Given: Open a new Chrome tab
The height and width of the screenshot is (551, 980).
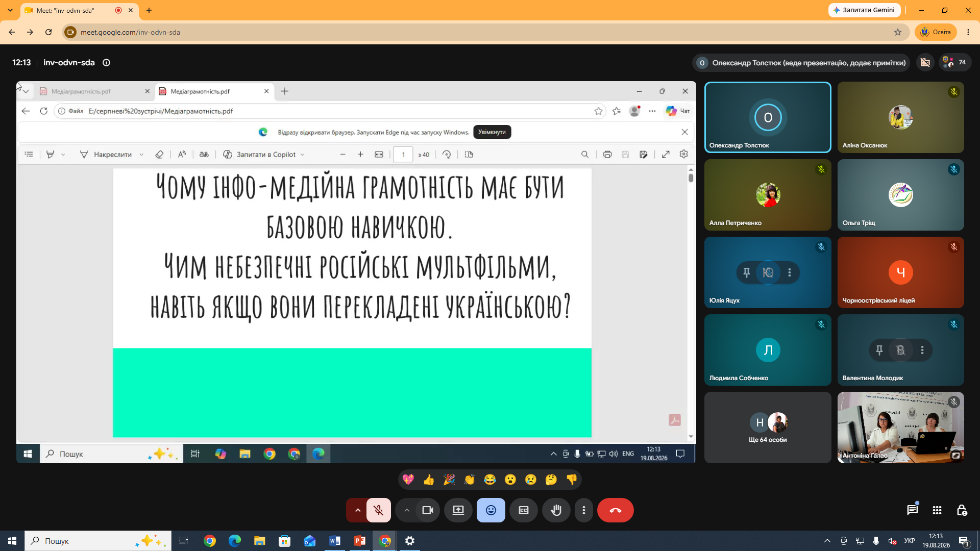Looking at the screenshot, I should pos(149,10).
